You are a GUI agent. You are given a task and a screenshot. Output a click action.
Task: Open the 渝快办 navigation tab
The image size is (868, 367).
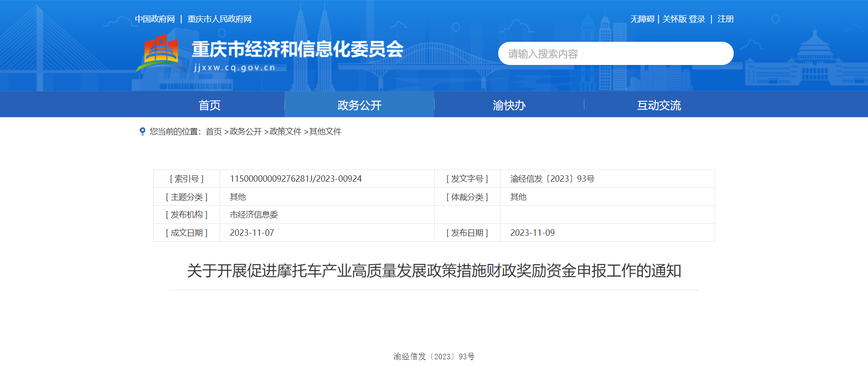(509, 105)
